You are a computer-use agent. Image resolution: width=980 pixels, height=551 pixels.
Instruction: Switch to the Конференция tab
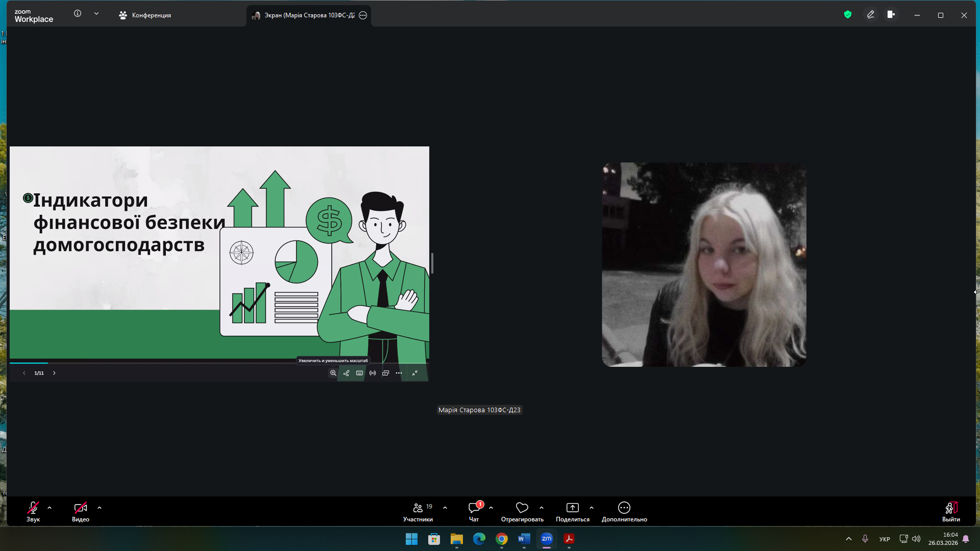click(145, 15)
